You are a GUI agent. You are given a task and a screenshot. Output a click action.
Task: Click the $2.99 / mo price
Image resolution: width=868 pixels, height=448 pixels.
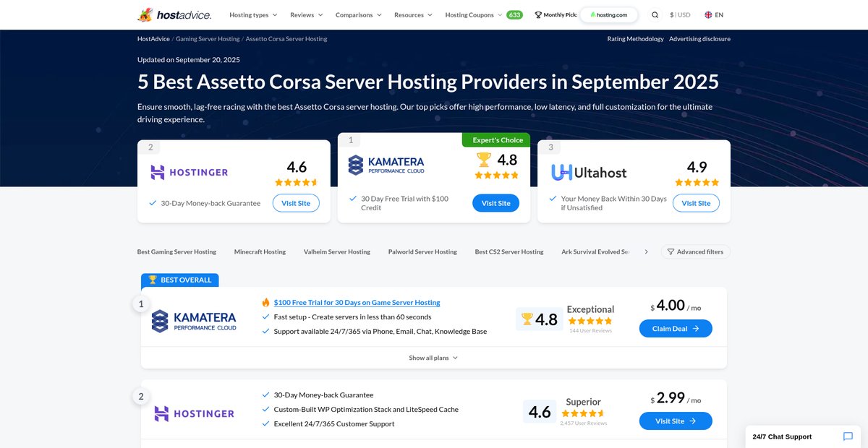point(676,398)
